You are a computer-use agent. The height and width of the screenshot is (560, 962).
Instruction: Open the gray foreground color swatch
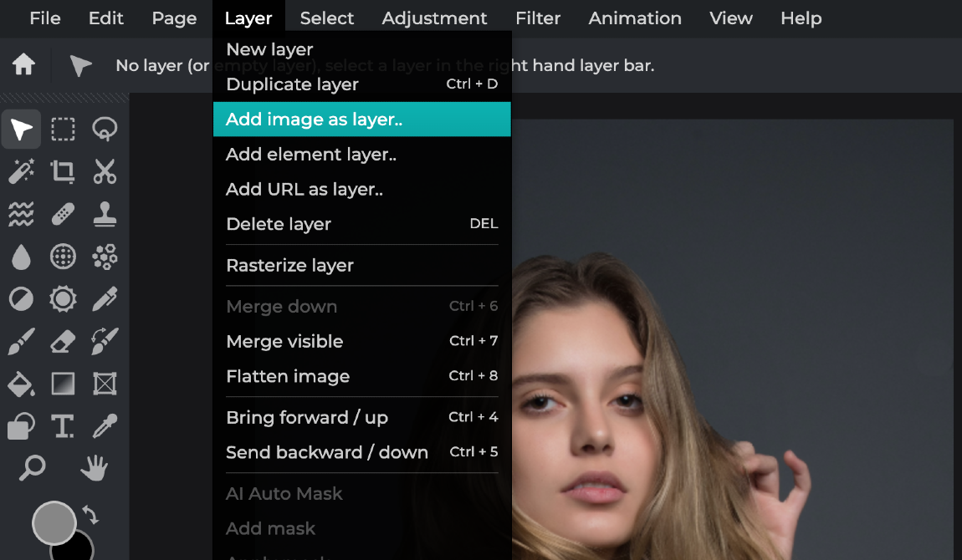(54, 523)
